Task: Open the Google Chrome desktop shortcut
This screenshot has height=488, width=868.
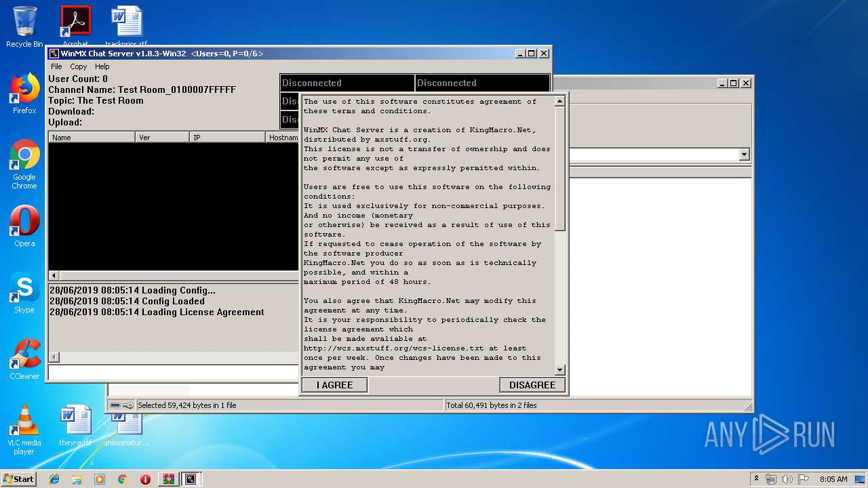Action: [24, 164]
